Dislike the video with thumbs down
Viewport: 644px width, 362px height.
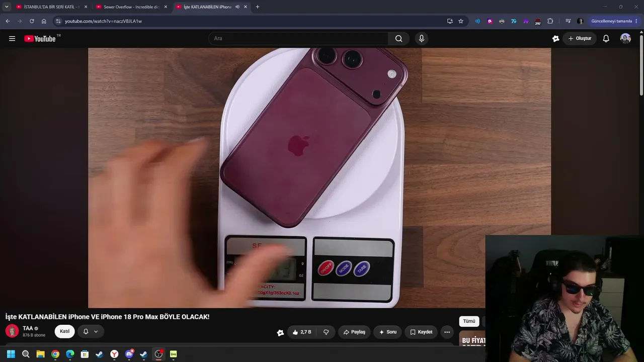coord(326,332)
